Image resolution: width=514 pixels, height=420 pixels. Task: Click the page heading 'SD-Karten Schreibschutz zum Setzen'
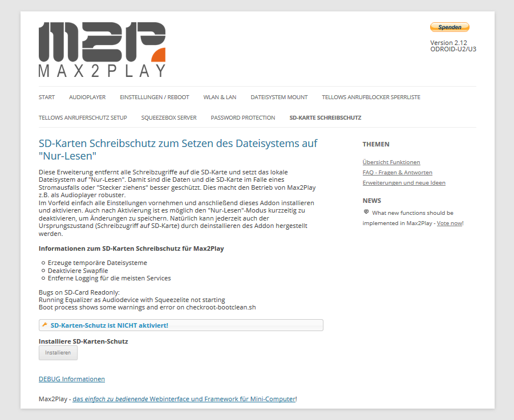click(x=178, y=150)
